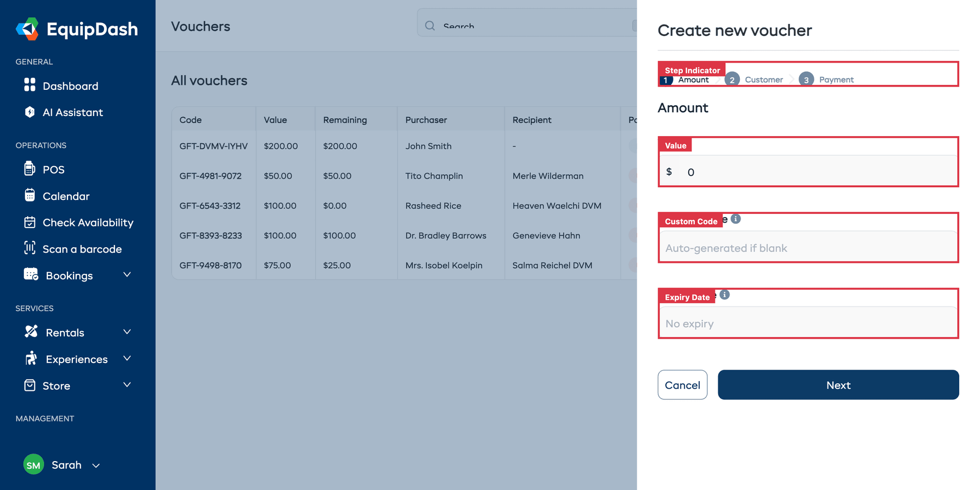Click Scan a barcode

click(x=82, y=249)
